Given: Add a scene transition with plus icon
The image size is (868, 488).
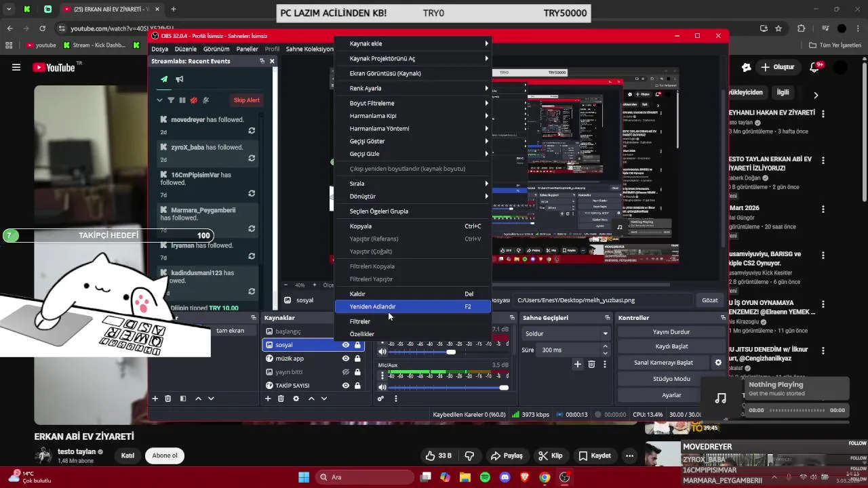Looking at the screenshot, I should pyautogui.click(x=578, y=364).
